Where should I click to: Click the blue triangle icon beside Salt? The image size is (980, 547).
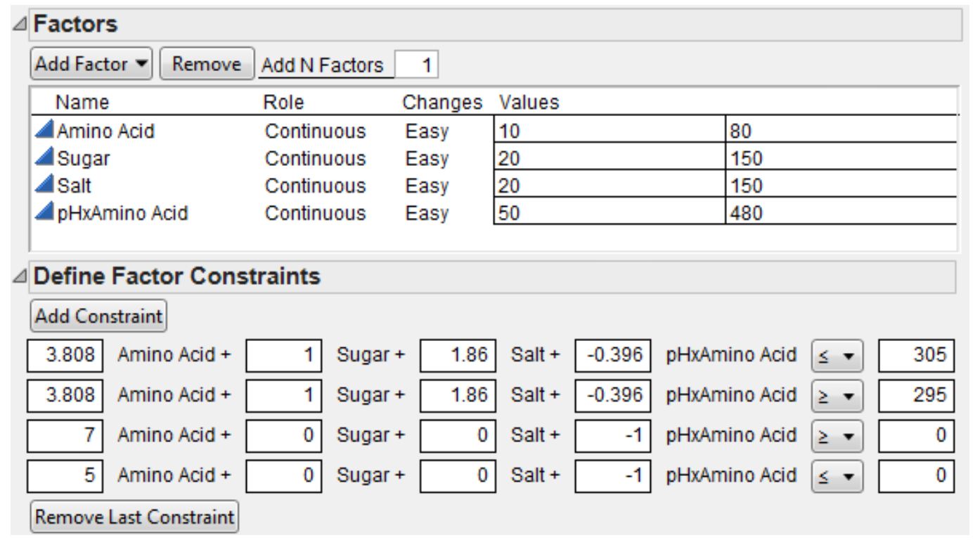46,186
